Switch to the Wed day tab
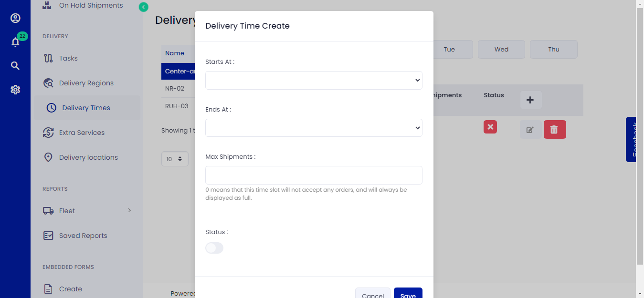This screenshot has width=644, height=298. 501,49
